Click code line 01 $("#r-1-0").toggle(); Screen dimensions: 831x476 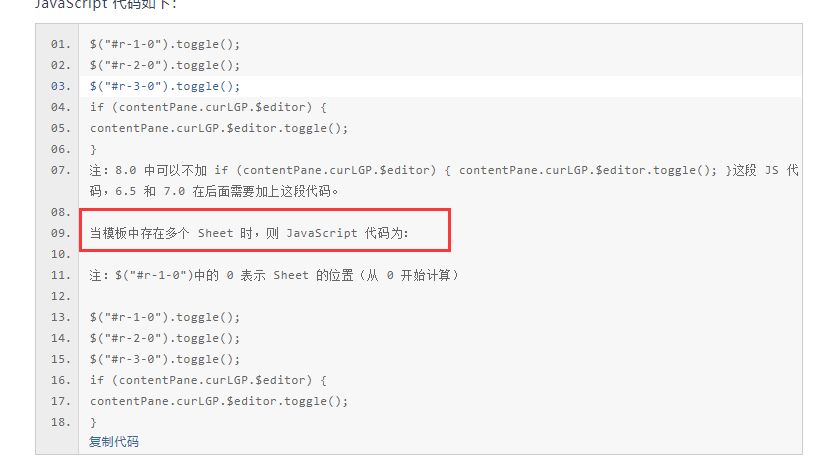point(165,44)
